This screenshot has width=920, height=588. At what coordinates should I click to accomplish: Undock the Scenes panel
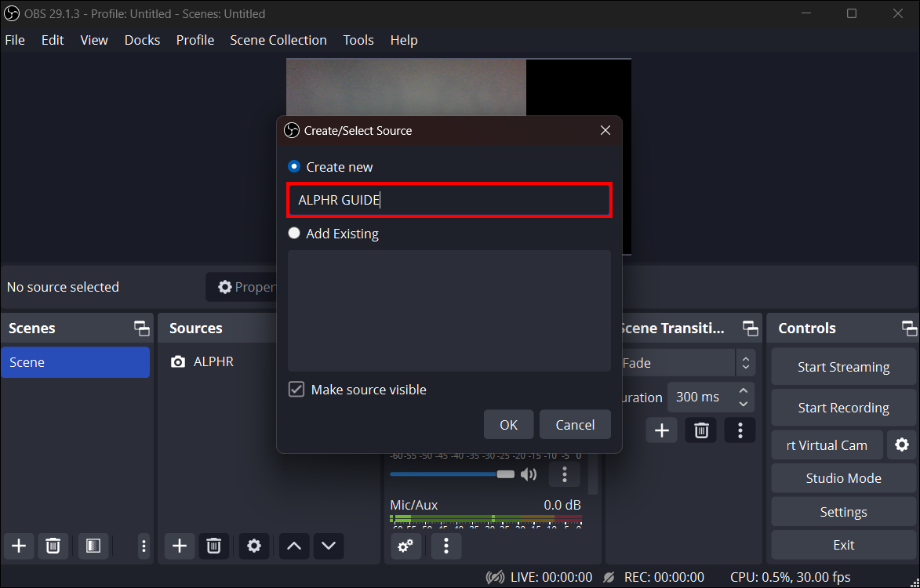(x=141, y=328)
